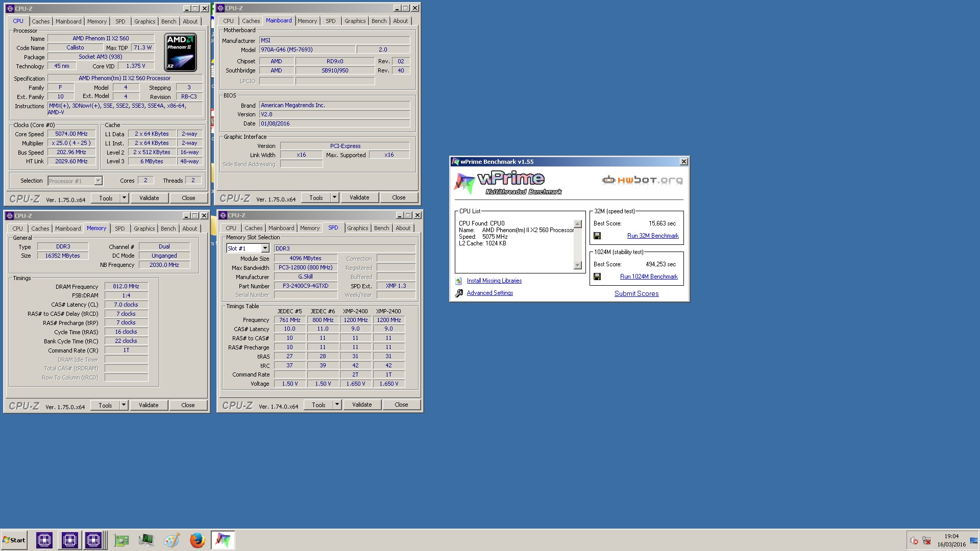The image size is (980, 551).
Task: Click Submit Scores link
Action: 636,293
